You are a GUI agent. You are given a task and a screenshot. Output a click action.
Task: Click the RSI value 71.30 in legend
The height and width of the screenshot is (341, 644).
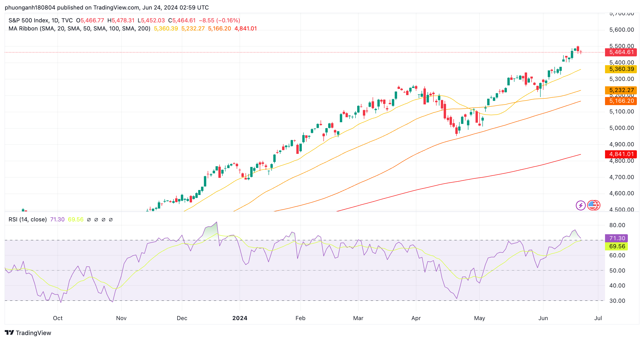pos(57,219)
